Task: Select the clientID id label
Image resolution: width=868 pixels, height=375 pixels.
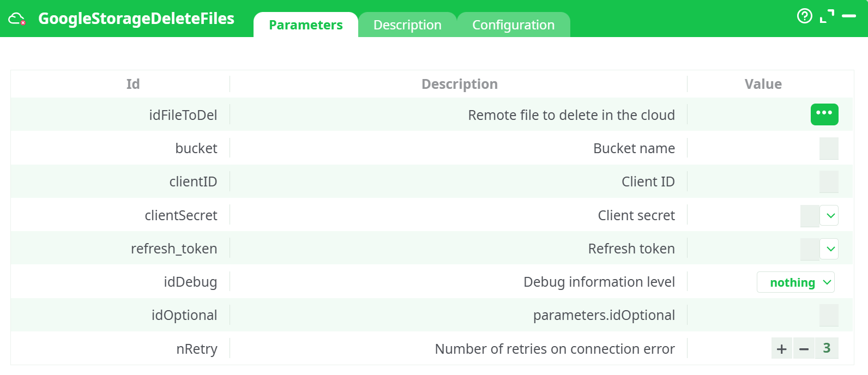Action: coord(193,182)
